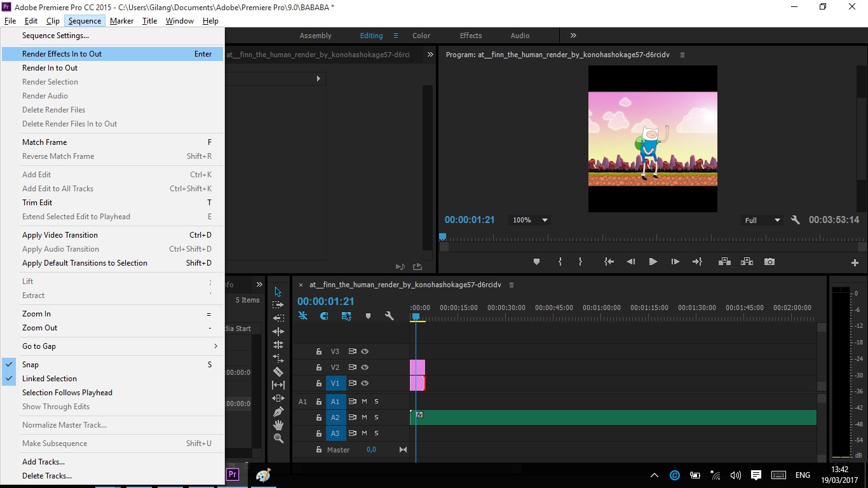Mute audio track A1
The height and width of the screenshot is (488, 868).
365,402
